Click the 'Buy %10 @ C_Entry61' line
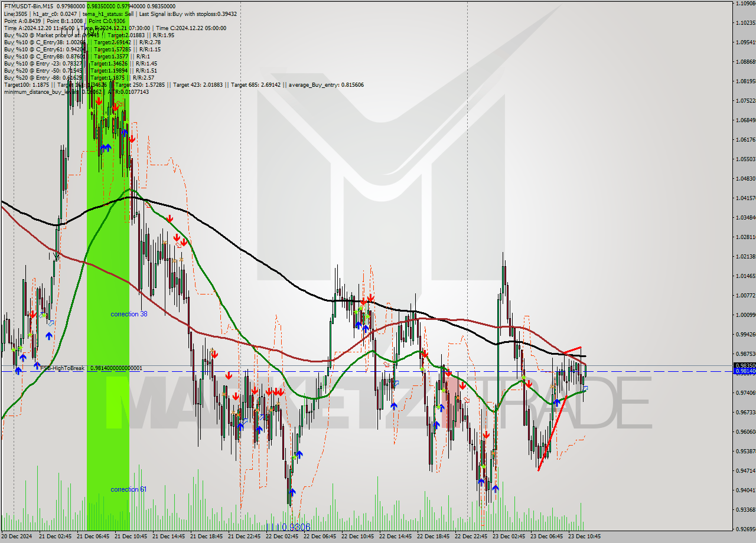This screenshot has width=756, height=543. point(82,49)
